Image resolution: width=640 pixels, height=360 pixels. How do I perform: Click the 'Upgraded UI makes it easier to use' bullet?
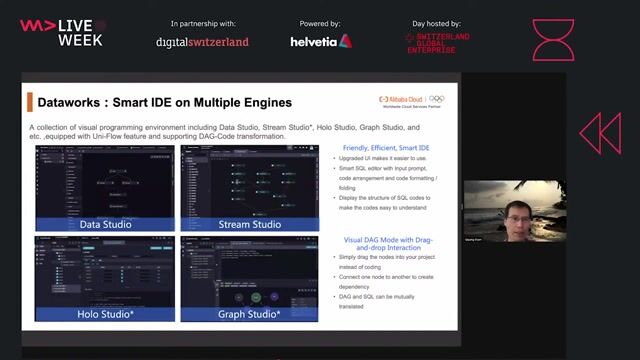click(382, 158)
